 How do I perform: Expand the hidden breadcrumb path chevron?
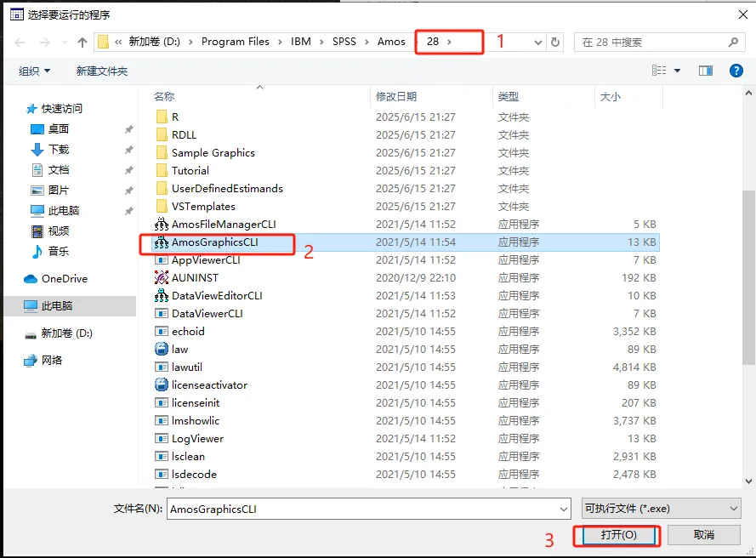pyautogui.click(x=118, y=42)
